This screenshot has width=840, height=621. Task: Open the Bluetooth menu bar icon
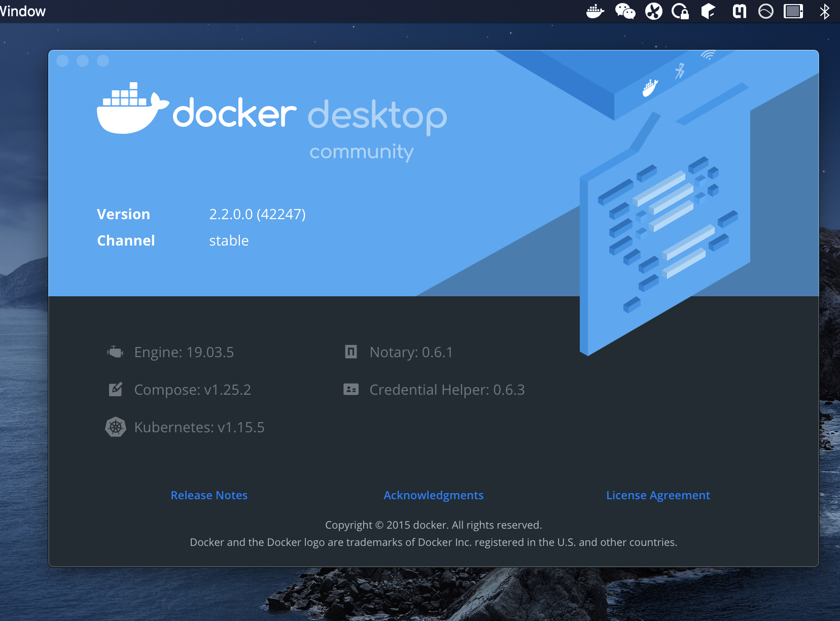click(x=825, y=11)
